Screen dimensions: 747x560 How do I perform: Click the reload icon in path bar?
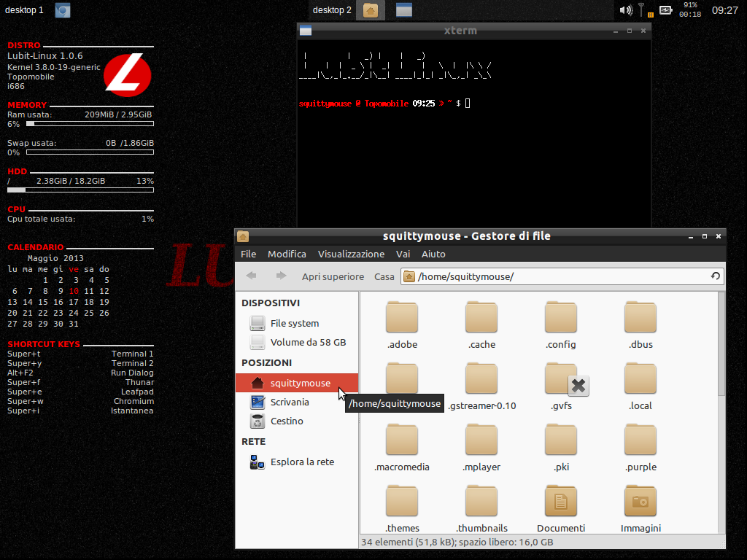(716, 276)
